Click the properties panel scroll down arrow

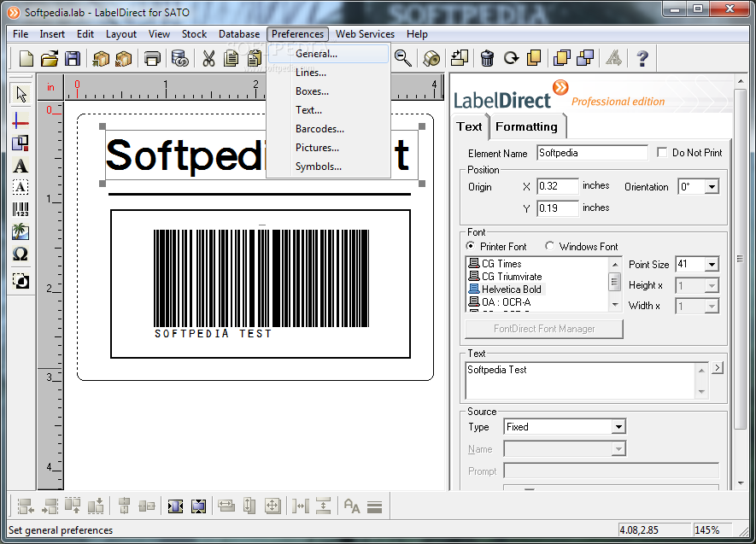[741, 483]
